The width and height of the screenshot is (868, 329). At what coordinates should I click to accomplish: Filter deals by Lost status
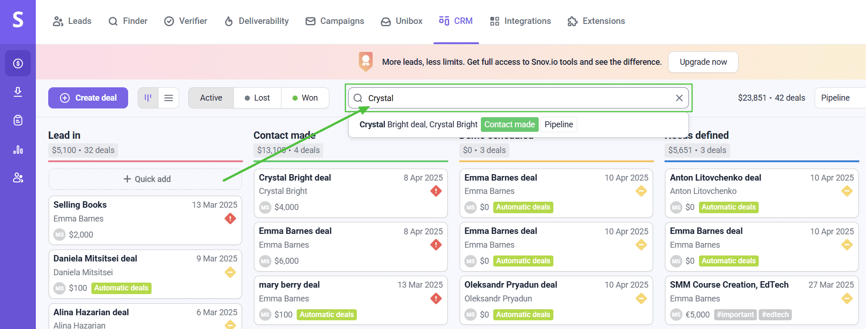tap(257, 98)
